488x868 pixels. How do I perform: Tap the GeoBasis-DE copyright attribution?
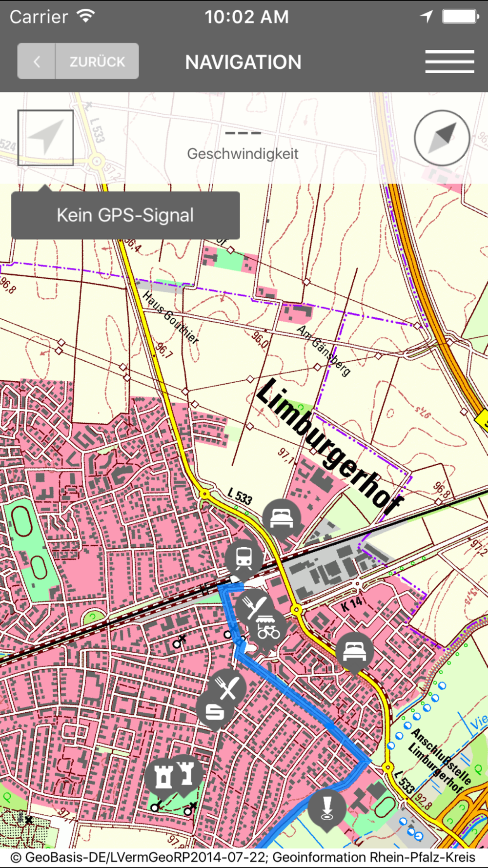(x=243, y=857)
